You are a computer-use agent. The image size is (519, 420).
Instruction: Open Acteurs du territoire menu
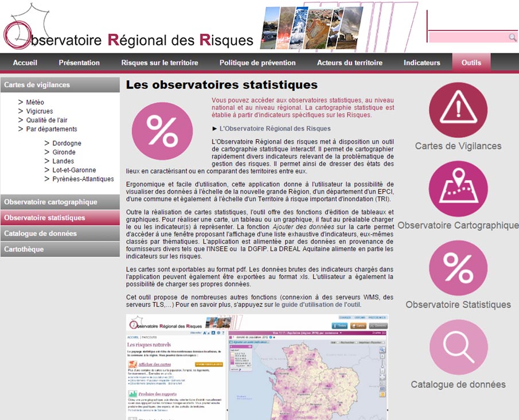coord(349,63)
